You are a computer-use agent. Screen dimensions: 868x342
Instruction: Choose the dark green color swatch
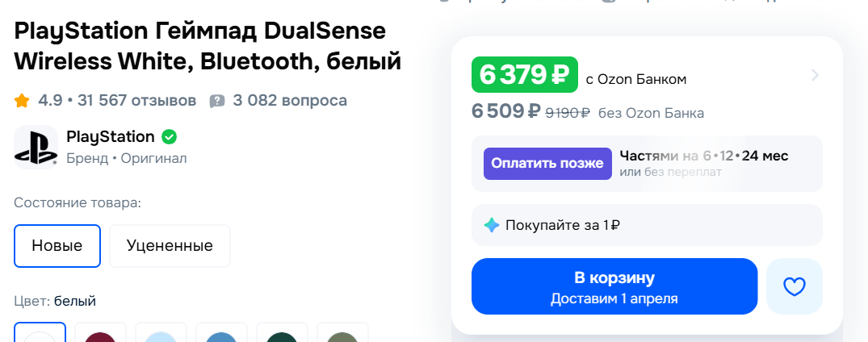(x=283, y=335)
